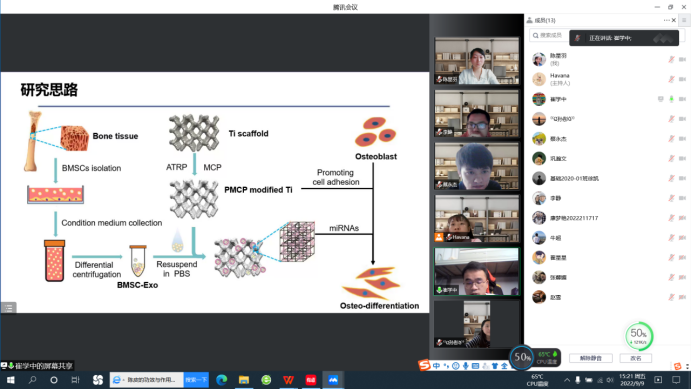The height and width of the screenshot is (390, 693).
Task: Toggle green microphone of the speaking member
Action: click(671, 99)
